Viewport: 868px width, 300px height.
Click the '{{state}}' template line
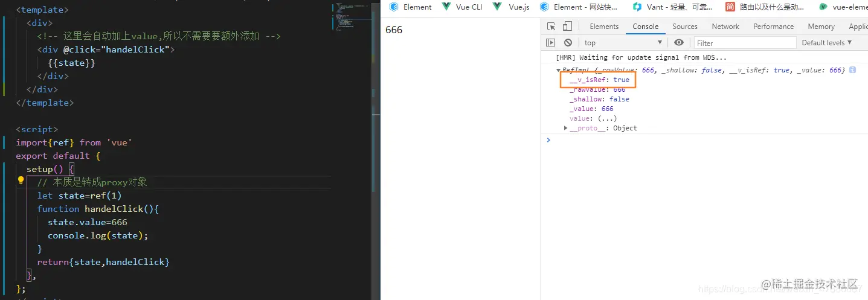tap(71, 63)
